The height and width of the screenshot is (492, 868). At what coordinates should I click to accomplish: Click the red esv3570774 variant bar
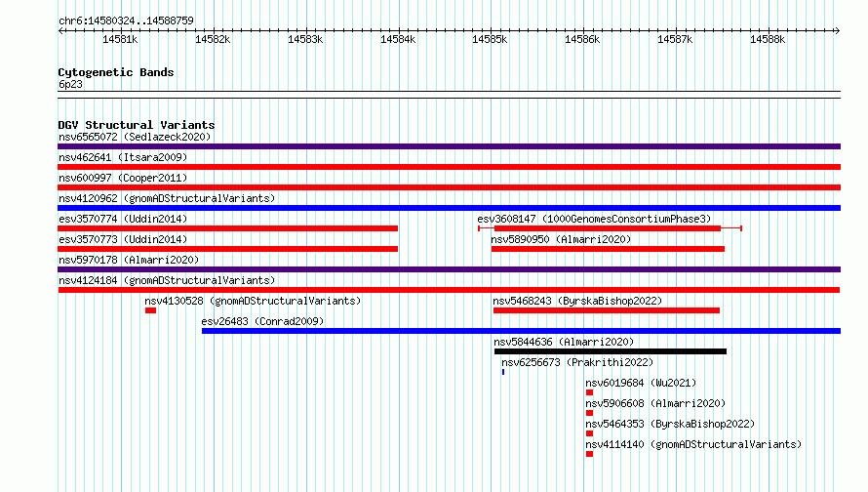(x=227, y=228)
